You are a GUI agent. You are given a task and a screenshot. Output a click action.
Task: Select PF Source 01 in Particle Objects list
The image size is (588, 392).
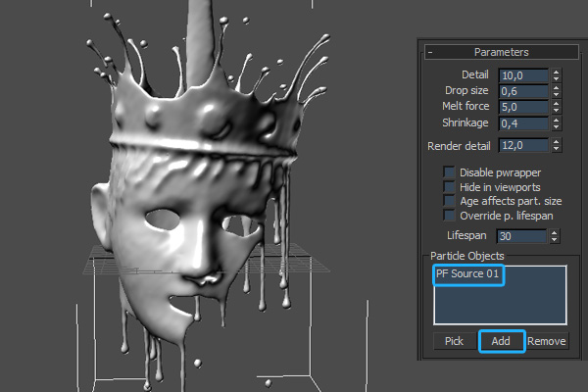[x=466, y=274]
